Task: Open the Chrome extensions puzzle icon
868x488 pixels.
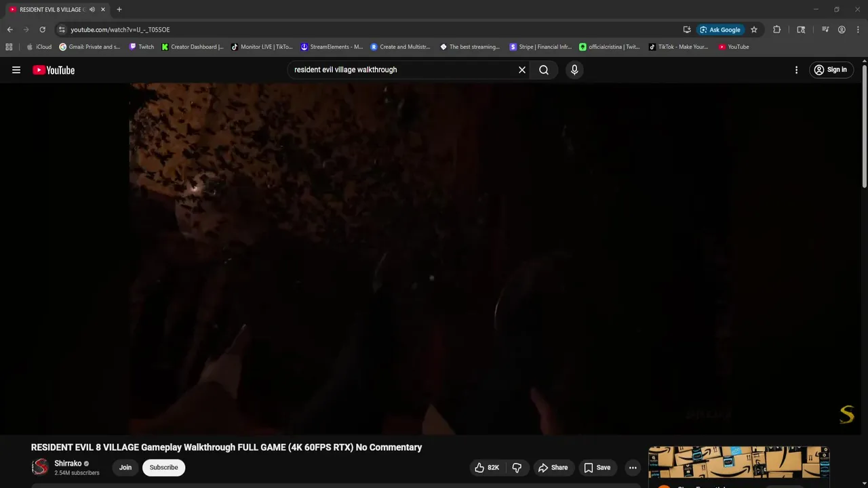Action: coord(777,30)
